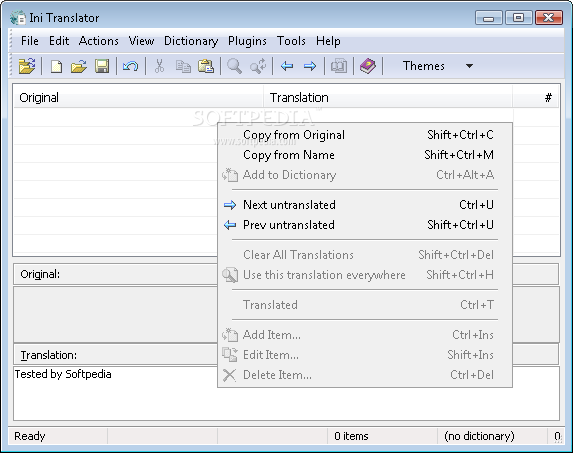
Task: Copy using the two pages icon
Action: point(183,66)
